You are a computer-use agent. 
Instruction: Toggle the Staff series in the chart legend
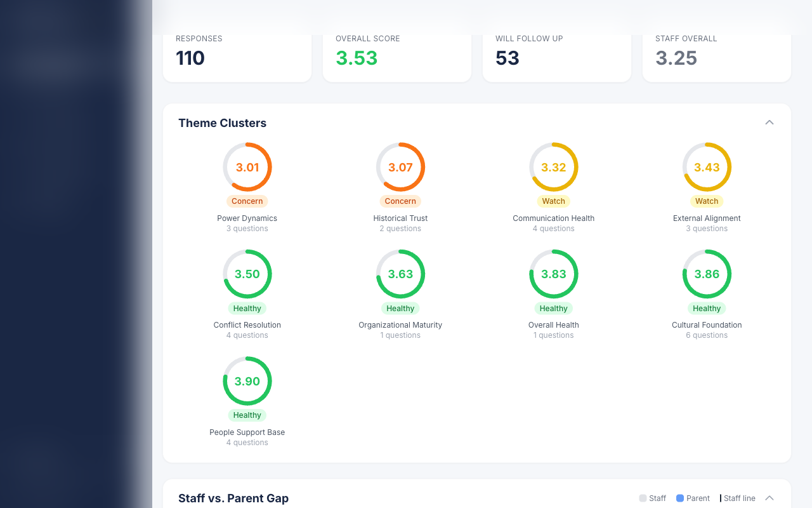pos(652,498)
